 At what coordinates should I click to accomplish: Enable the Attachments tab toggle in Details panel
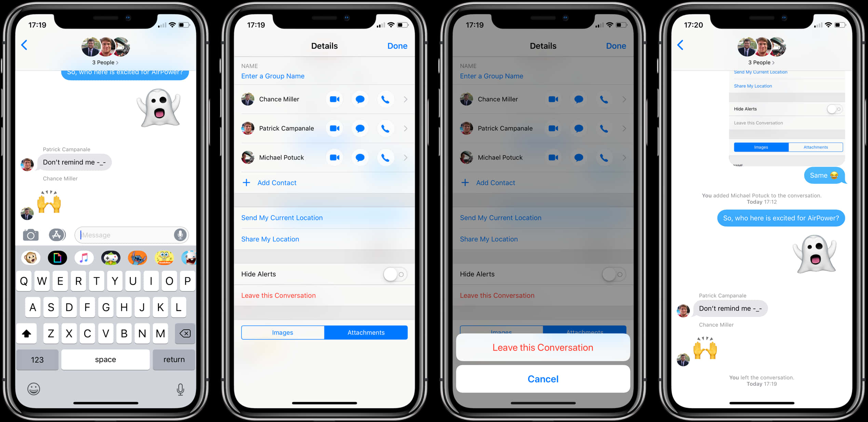pyautogui.click(x=366, y=333)
